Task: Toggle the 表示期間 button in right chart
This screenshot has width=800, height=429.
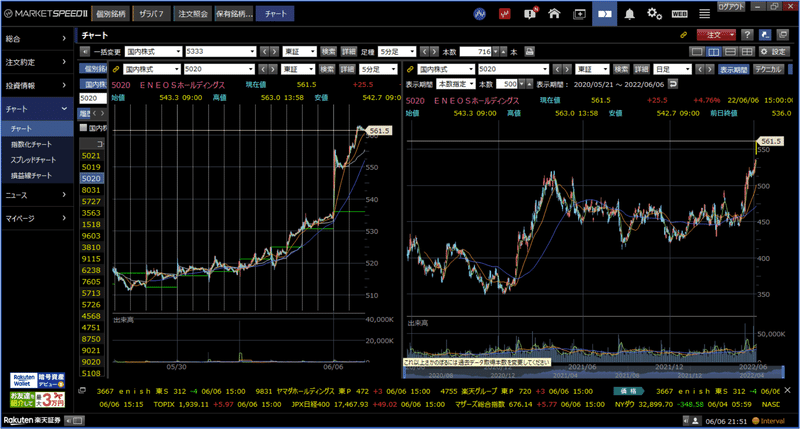Action: tap(734, 69)
